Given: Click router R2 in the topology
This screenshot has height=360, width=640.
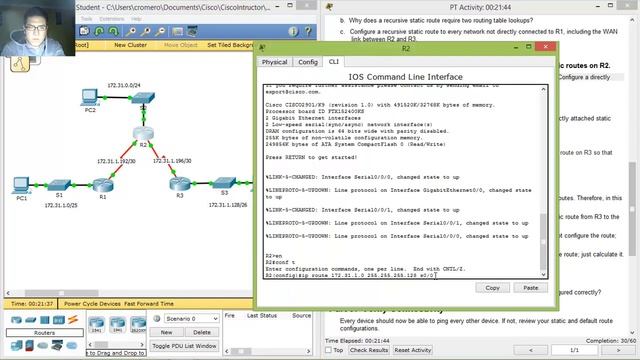Looking at the screenshot, I should click(x=143, y=133).
